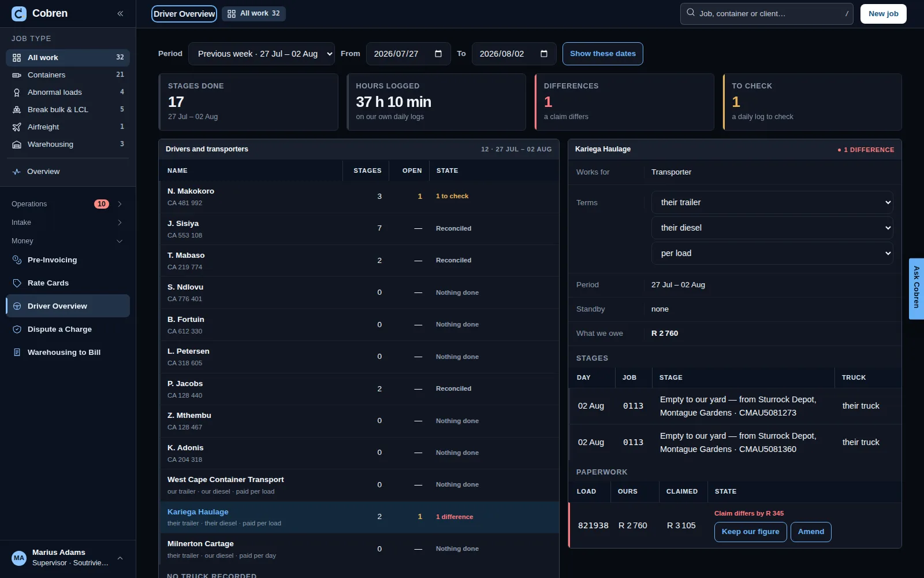Click the Break bulk & LCL icon

pyautogui.click(x=17, y=110)
